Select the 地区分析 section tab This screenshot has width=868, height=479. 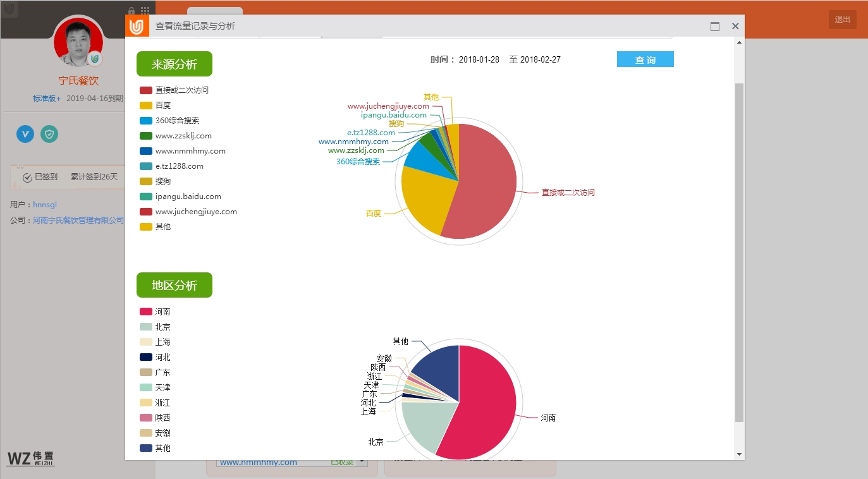point(174,285)
